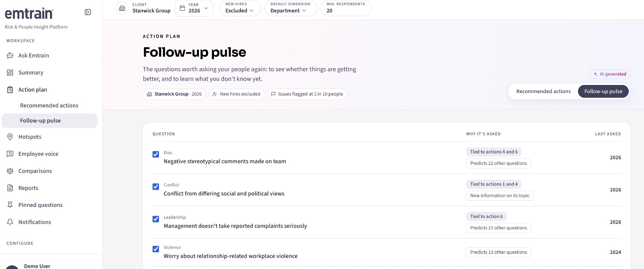The width and height of the screenshot is (644, 269).
Task: Click the Min. Respondents 20 field
Action: click(346, 8)
